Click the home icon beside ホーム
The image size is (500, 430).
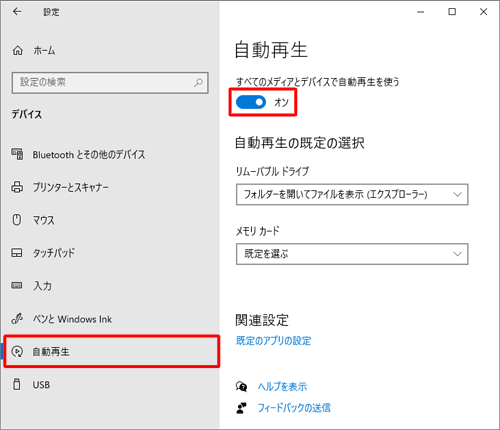pyautogui.click(x=18, y=51)
